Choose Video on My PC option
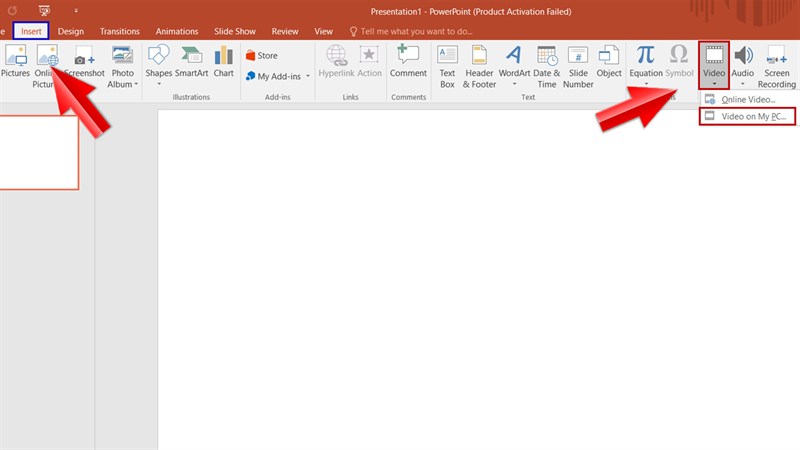This screenshot has width=800, height=450. coord(747,116)
